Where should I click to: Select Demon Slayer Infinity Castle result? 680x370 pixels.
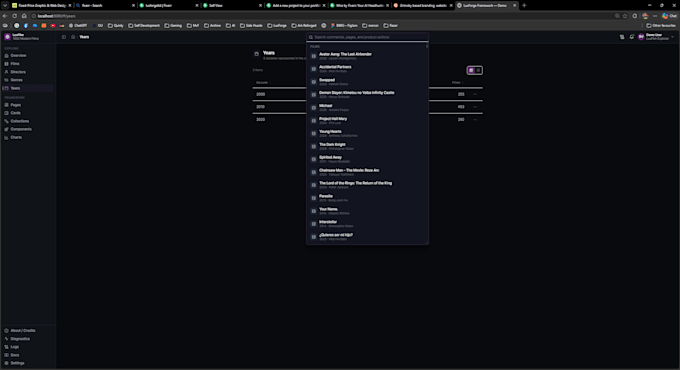tap(367, 95)
